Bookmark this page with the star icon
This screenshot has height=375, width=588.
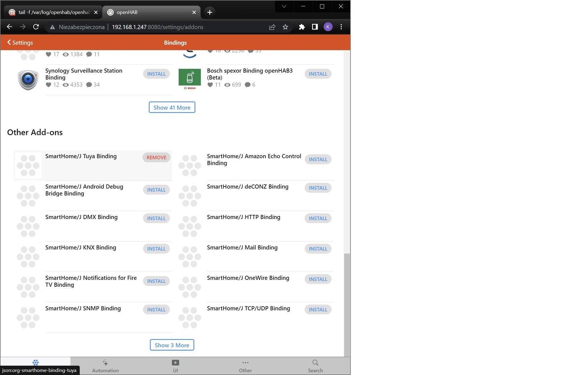[x=285, y=27]
